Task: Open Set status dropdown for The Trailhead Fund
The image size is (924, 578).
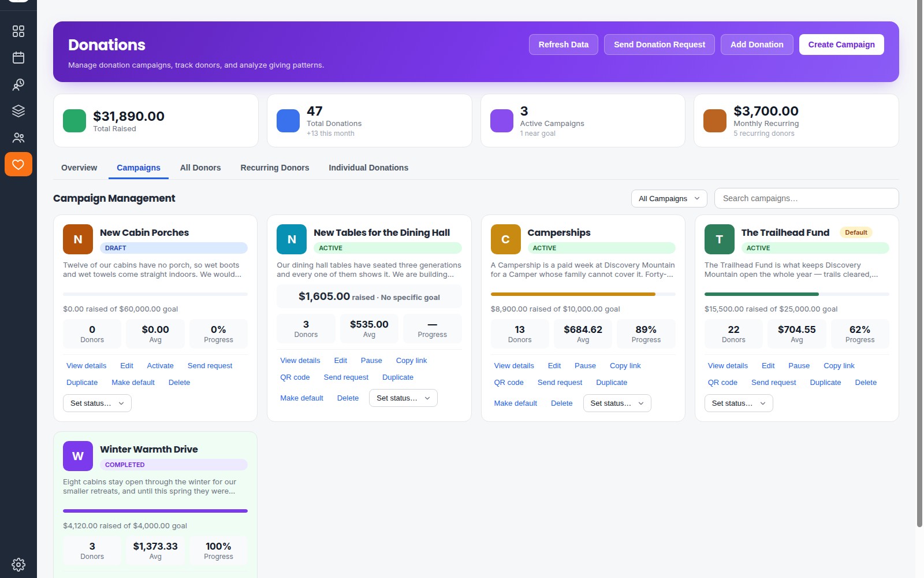Action: pyautogui.click(x=739, y=403)
